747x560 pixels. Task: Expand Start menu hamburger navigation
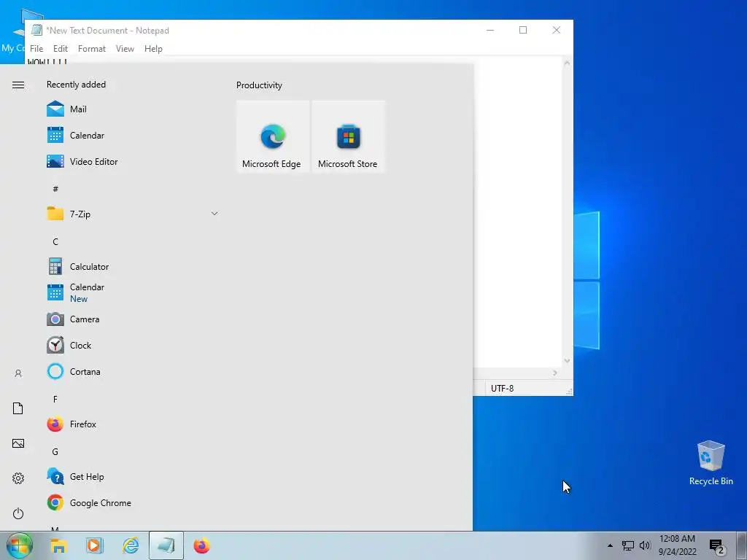click(x=18, y=85)
